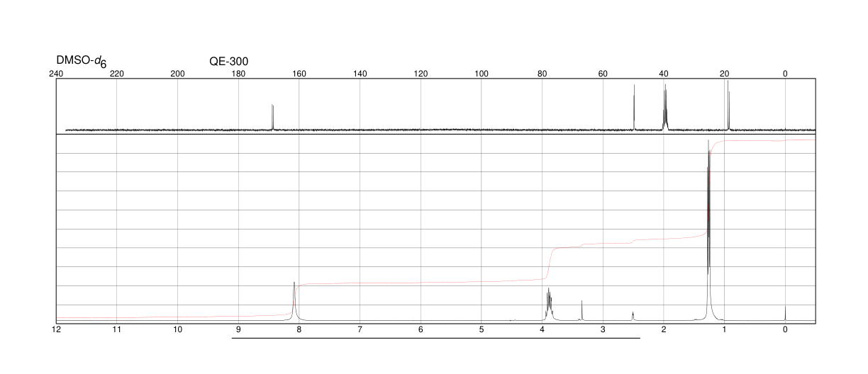This screenshot has height=374, width=868.
Task: Pick the tall proton doublet near 1.25 ppm
Action: (708, 230)
